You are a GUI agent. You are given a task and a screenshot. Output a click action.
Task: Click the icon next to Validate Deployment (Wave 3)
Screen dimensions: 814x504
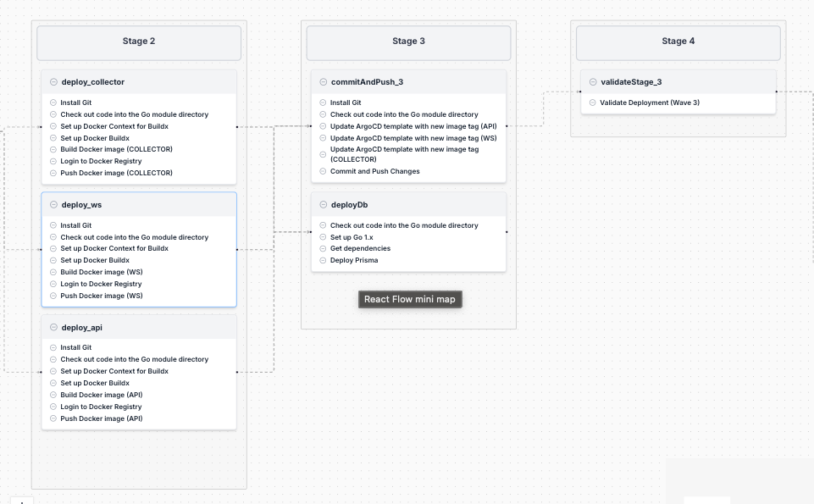tap(593, 102)
